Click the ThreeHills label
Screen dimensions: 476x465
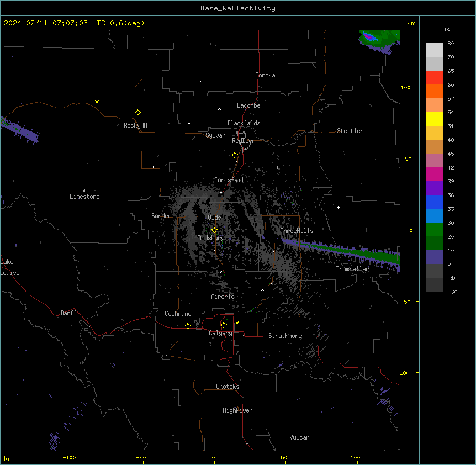coord(297,231)
